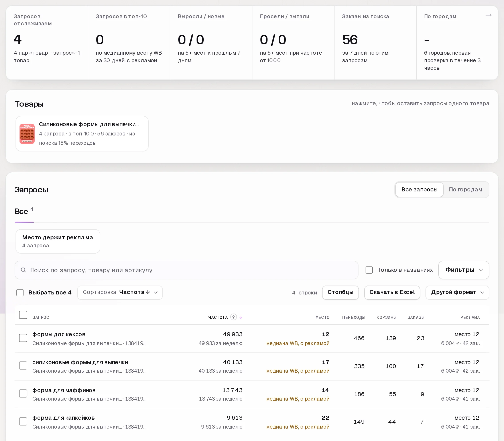Open the Силиконовые формы product thumbnail

tap(27, 134)
